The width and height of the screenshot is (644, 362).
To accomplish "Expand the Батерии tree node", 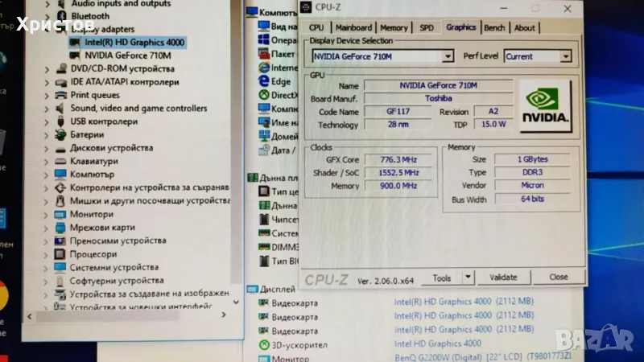I will point(47,135).
